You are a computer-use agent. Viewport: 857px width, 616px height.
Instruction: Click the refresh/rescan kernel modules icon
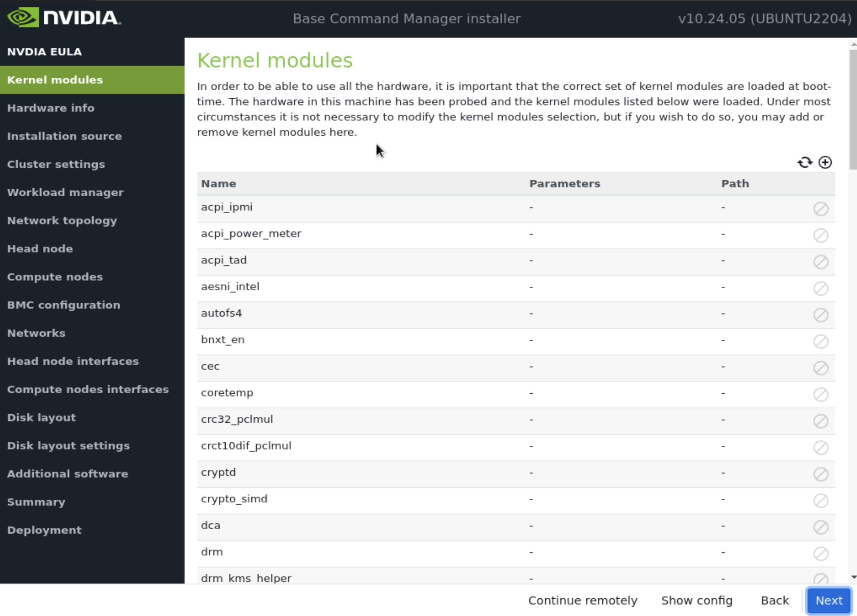tap(805, 162)
